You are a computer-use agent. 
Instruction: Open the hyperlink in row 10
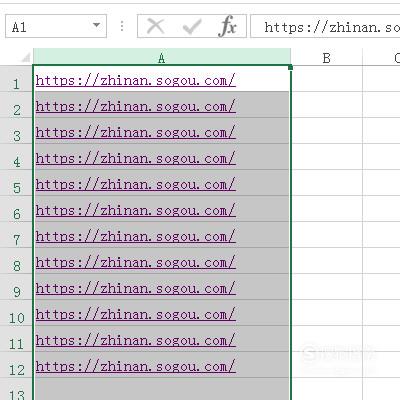[x=136, y=314]
